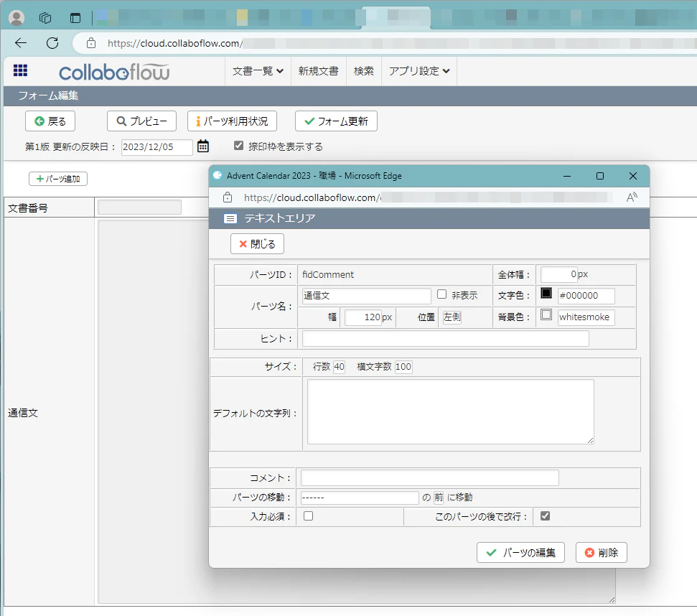Toggle 捺印枠を表示する checkbox

point(239,146)
